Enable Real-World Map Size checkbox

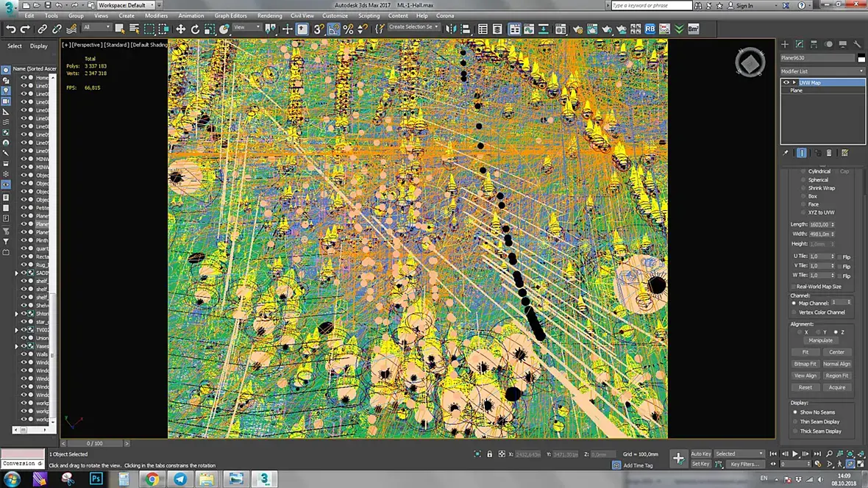pos(793,287)
